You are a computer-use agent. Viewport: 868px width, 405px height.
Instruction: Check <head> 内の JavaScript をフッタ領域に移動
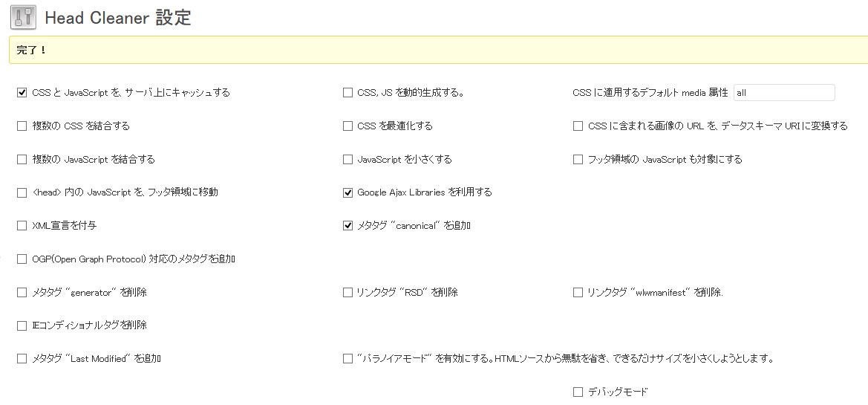(22, 192)
